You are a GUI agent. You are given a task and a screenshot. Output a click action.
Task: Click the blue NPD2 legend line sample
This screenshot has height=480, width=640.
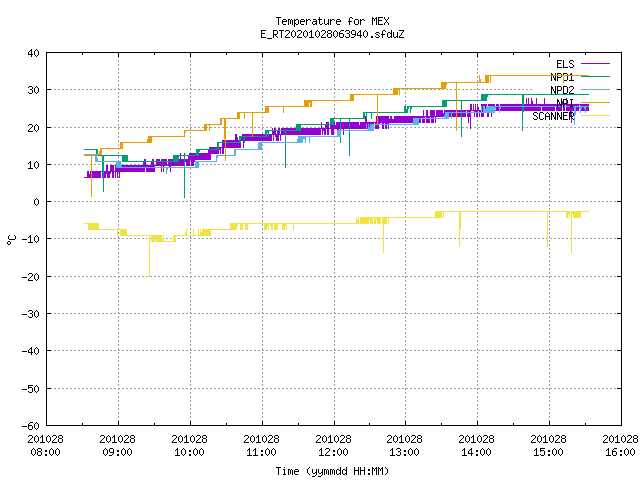[595, 89]
